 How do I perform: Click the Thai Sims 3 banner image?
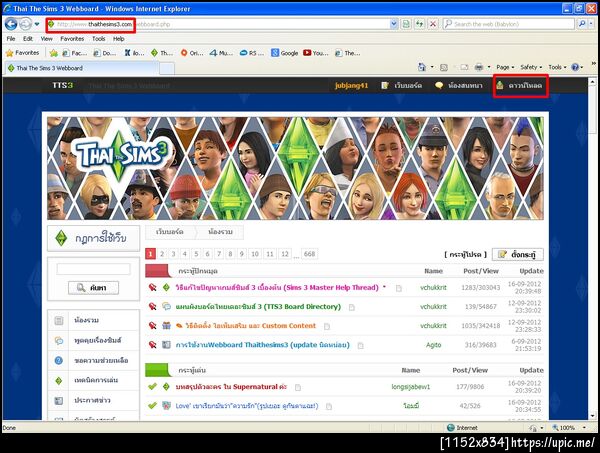[x=295, y=168]
